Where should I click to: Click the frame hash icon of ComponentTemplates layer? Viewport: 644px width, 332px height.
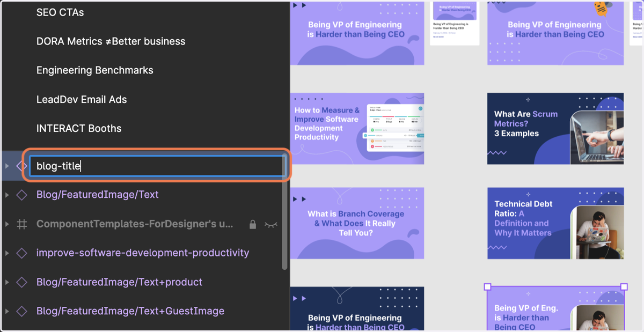pyautogui.click(x=21, y=224)
